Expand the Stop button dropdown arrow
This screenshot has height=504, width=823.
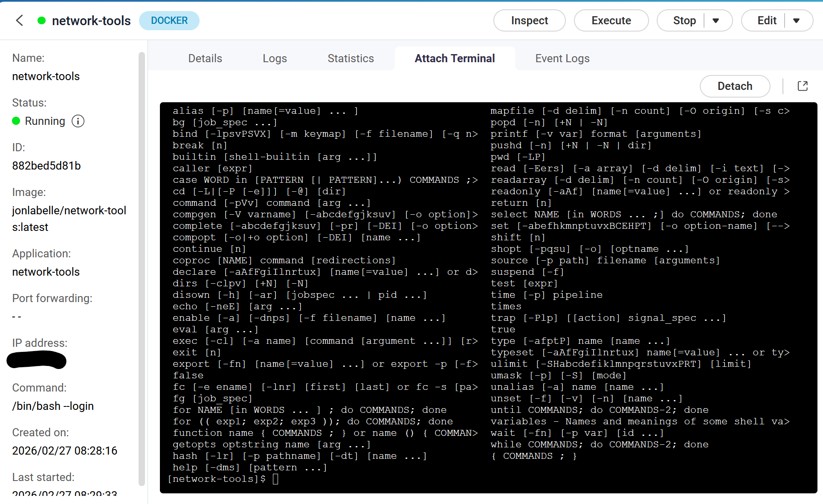(x=716, y=20)
